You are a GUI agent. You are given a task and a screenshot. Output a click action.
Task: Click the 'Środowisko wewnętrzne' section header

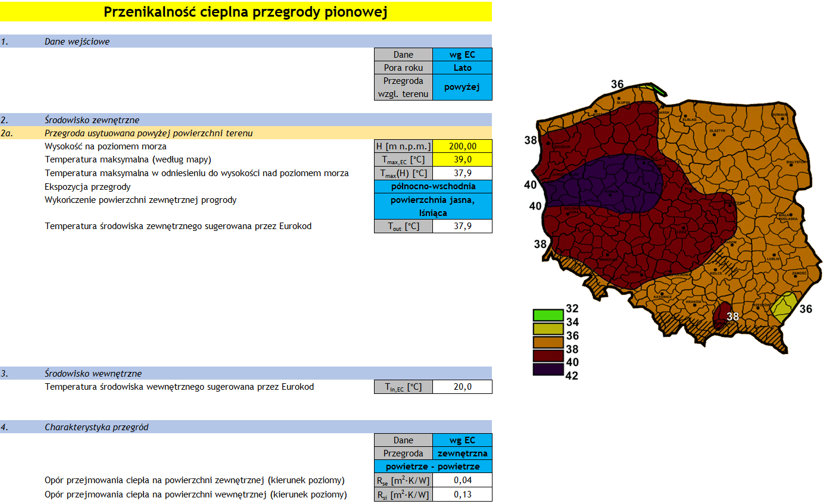tap(93, 374)
